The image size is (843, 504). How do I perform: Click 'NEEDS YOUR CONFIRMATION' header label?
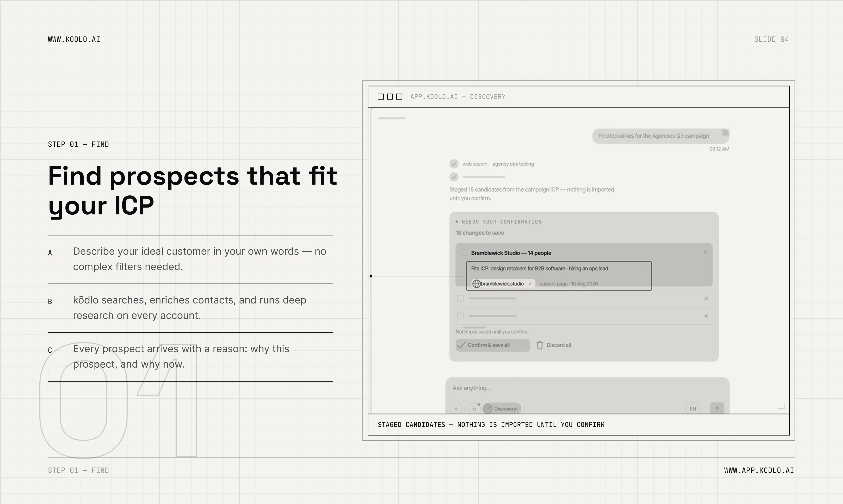[x=501, y=222]
